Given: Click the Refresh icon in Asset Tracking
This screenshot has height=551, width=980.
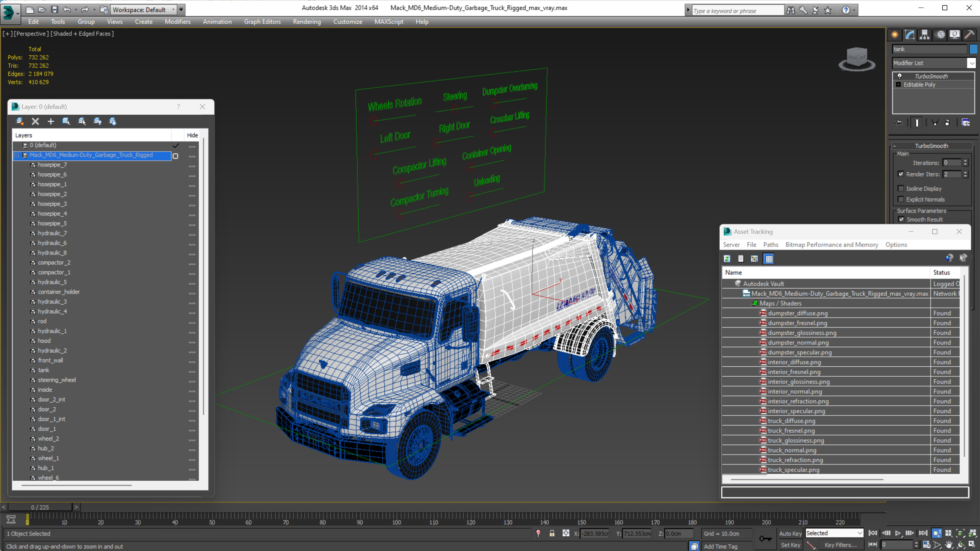Looking at the screenshot, I should point(727,259).
